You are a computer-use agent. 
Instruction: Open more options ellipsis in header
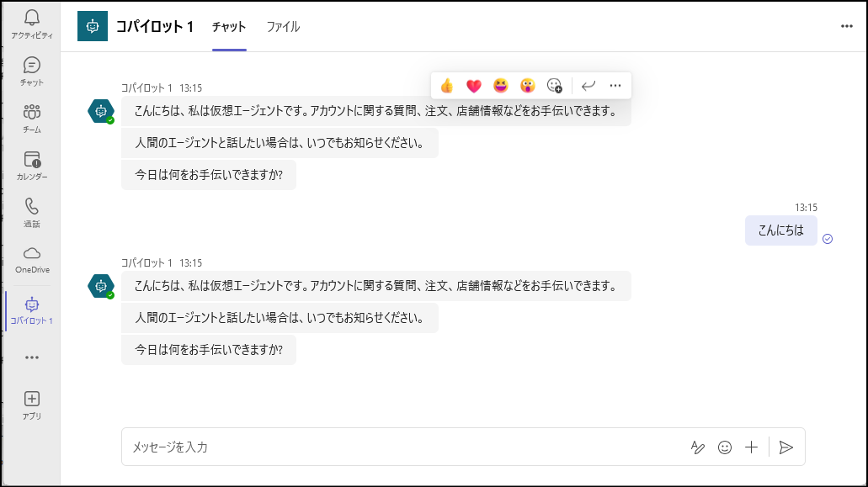pos(846,26)
